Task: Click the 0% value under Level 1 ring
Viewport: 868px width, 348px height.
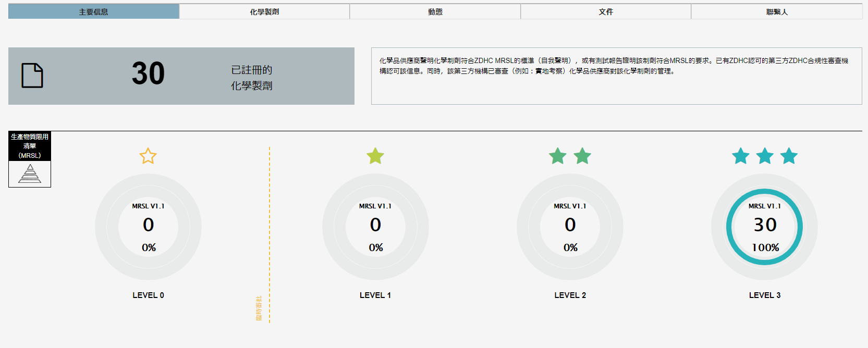Action: pos(376,247)
